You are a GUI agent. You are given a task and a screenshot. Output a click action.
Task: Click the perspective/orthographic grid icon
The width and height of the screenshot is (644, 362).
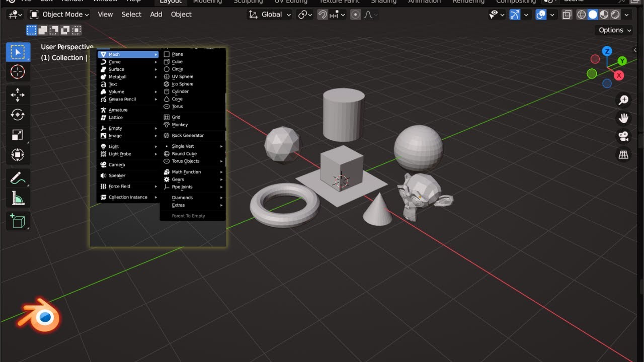click(x=623, y=154)
